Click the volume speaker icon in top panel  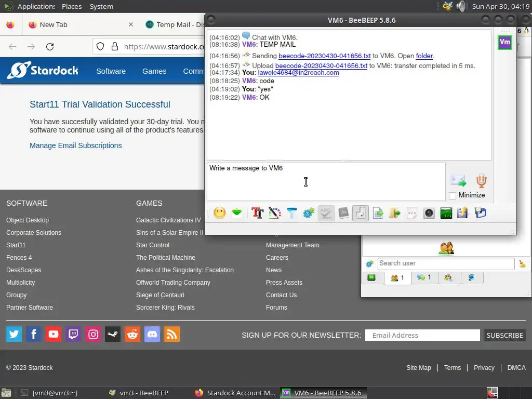click(x=461, y=6)
